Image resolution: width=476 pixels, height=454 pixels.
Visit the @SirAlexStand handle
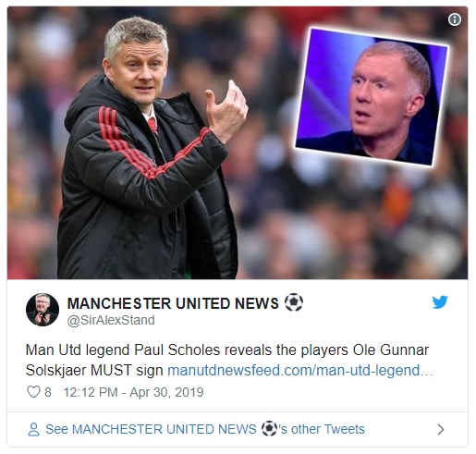pyautogui.click(x=111, y=320)
